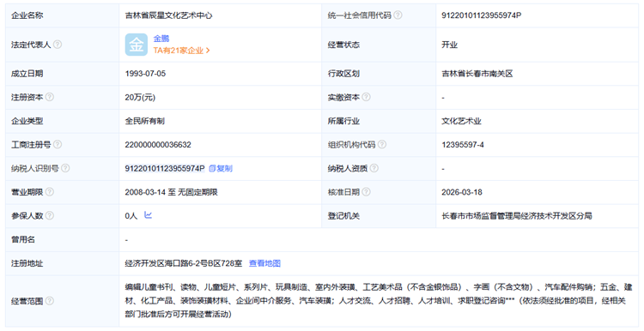Click the 登记机关 label

[343, 216]
